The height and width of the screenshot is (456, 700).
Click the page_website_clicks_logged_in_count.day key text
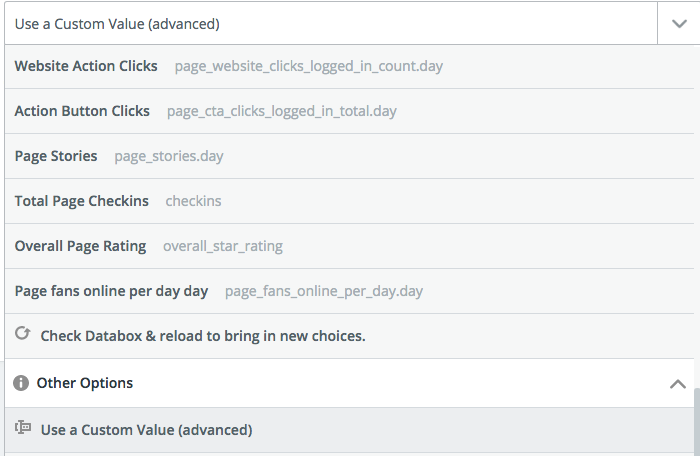[x=308, y=67]
